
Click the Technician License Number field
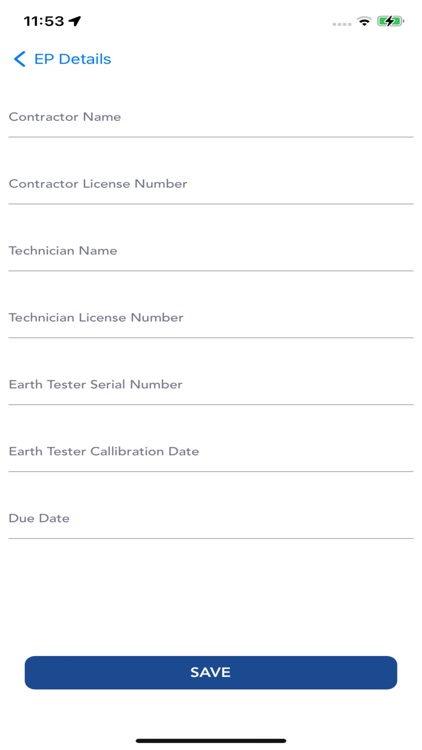click(x=211, y=318)
